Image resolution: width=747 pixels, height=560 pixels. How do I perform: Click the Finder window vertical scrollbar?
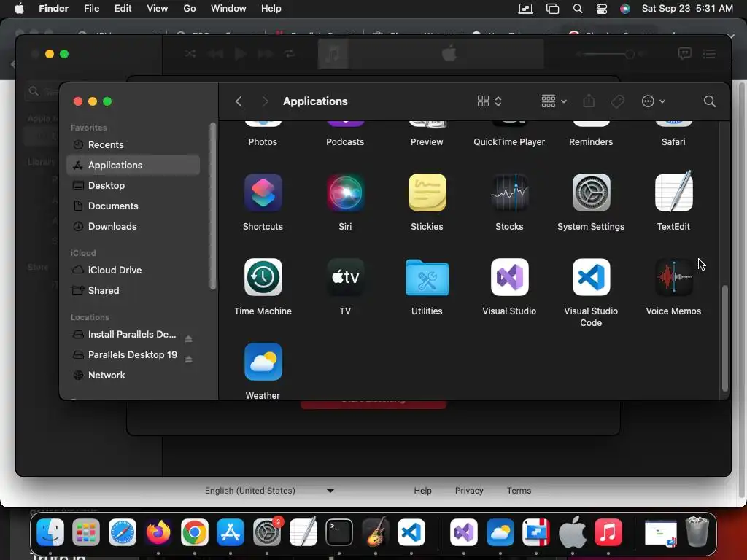(x=724, y=338)
